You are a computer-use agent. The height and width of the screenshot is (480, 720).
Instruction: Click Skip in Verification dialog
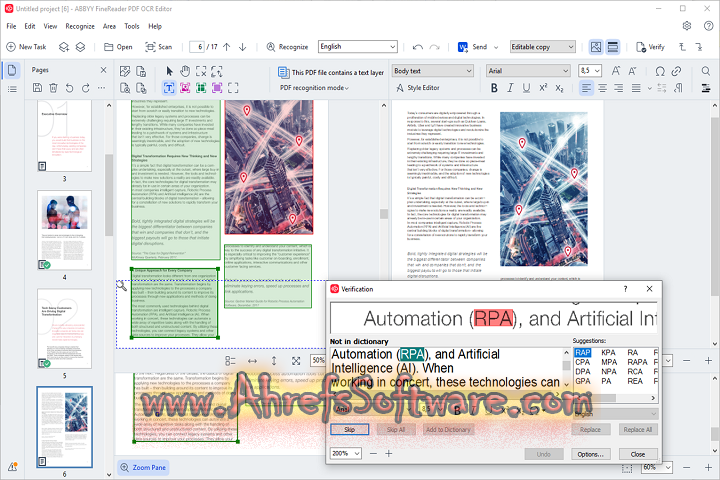point(349,429)
